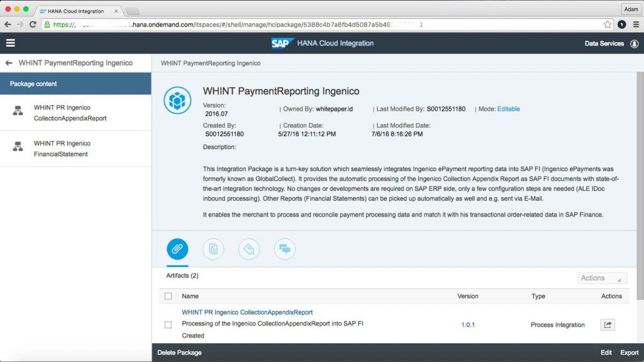
Task: Select all artifacts with header checkbox
Action: (x=168, y=296)
